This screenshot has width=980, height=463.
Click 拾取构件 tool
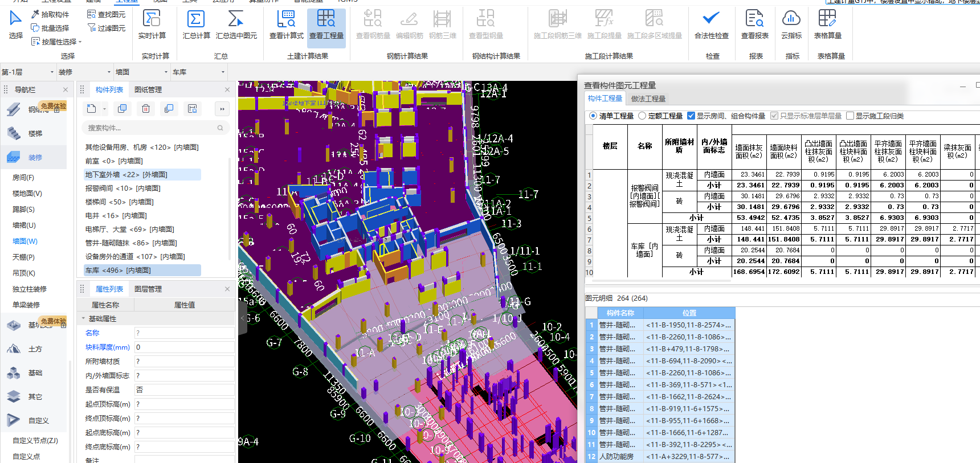50,14
